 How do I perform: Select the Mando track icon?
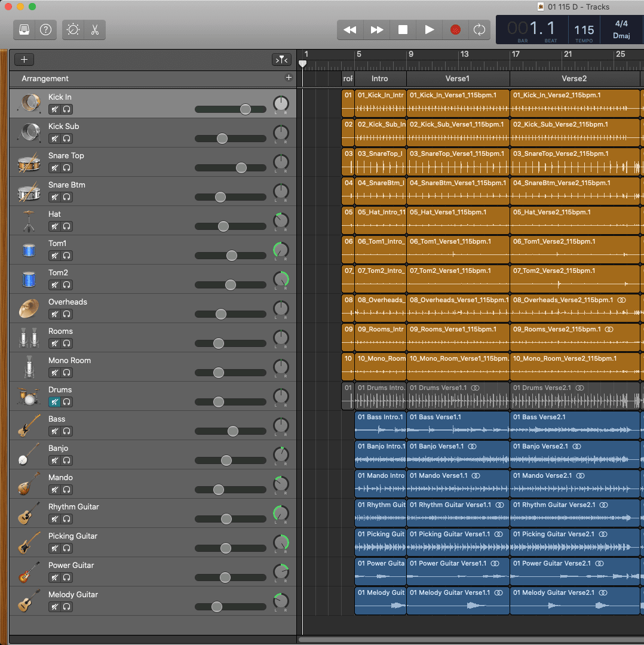coord(29,484)
